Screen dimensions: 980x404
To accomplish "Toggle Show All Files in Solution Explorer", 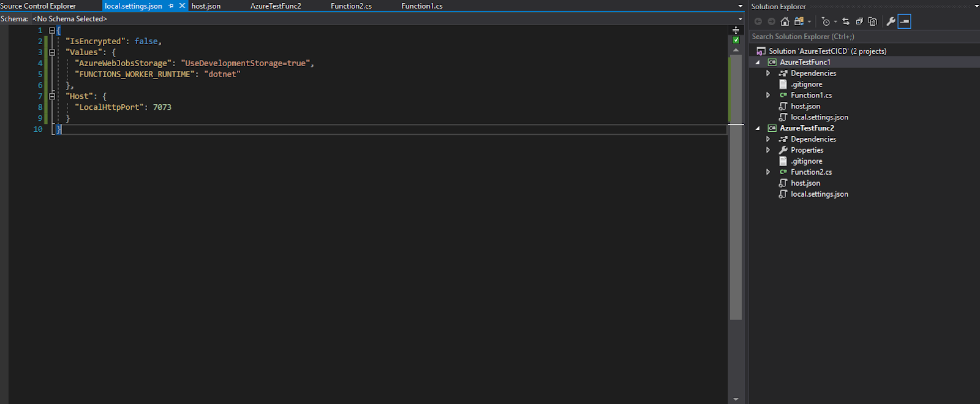I will click(873, 21).
